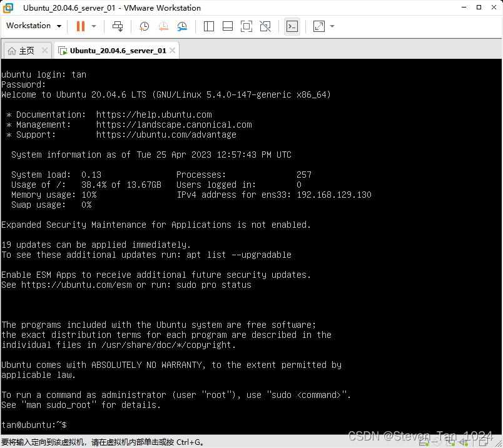
Task: Click the sound card status icon
Action: pos(464,442)
